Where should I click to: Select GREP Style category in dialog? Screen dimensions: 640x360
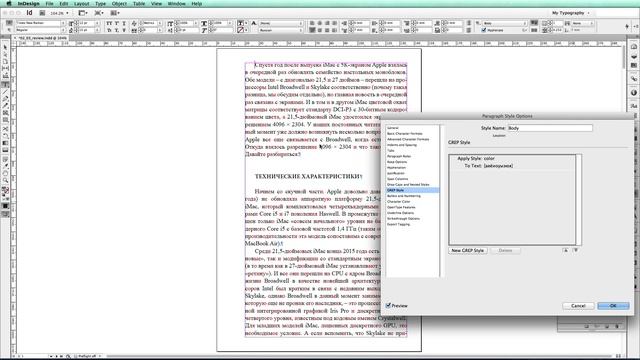(x=412, y=190)
